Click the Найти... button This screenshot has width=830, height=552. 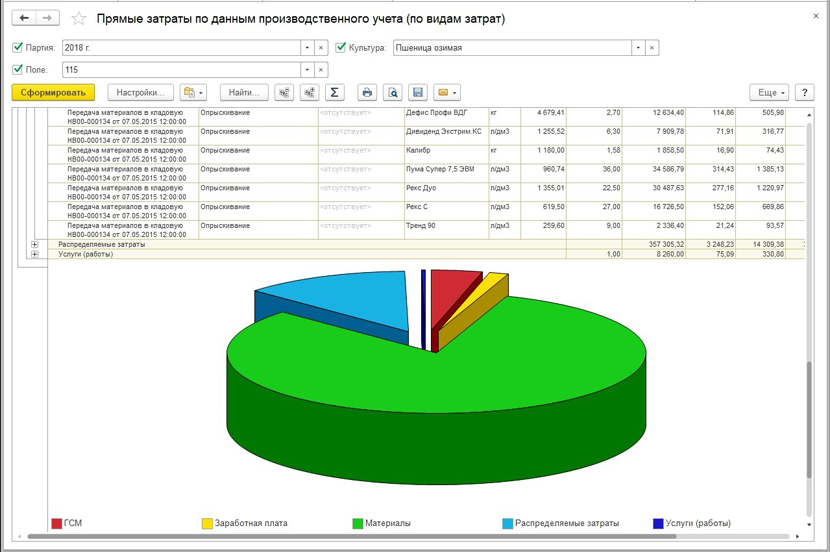(244, 92)
